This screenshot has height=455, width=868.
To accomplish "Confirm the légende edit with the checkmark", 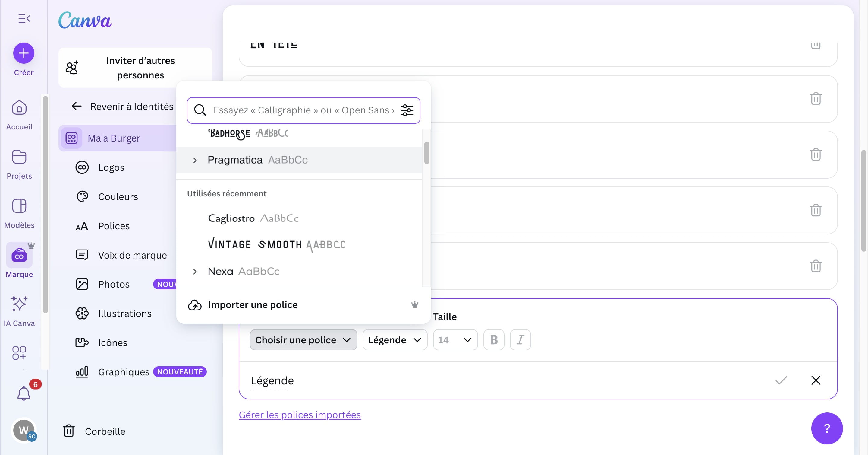I will pyautogui.click(x=781, y=380).
